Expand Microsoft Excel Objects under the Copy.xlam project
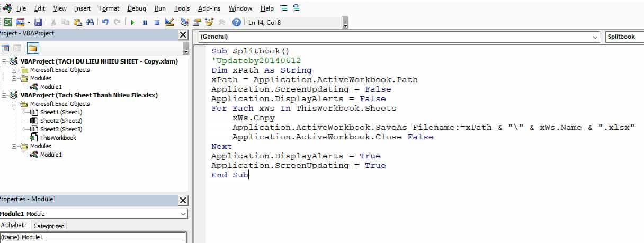This screenshot has height=243, width=644. (14, 70)
